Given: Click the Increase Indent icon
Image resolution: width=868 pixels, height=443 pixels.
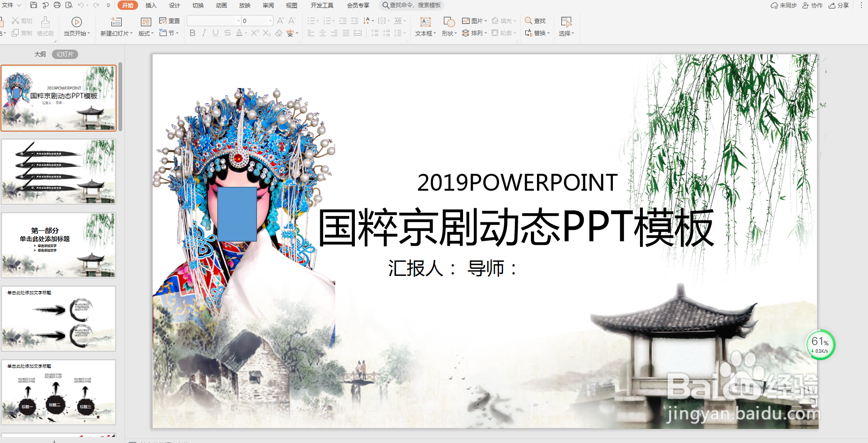Looking at the screenshot, I should [354, 21].
